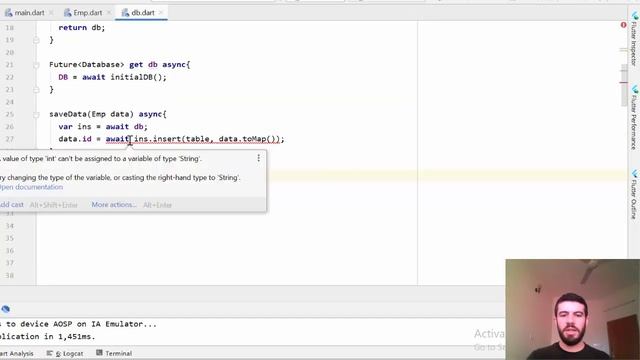This screenshot has width=640, height=360.
Task: Click the Logcat icon in bottom bar
Action: 49,353
